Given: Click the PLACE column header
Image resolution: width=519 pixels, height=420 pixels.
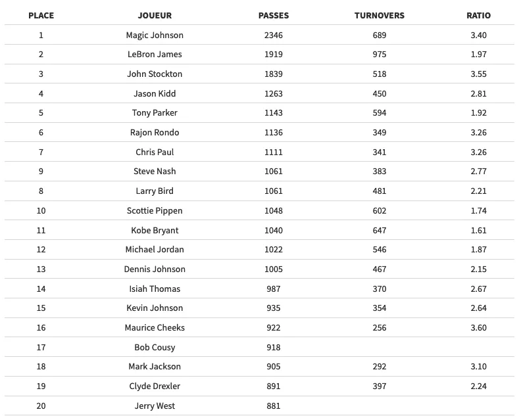Looking at the screenshot, I should (x=41, y=15).
